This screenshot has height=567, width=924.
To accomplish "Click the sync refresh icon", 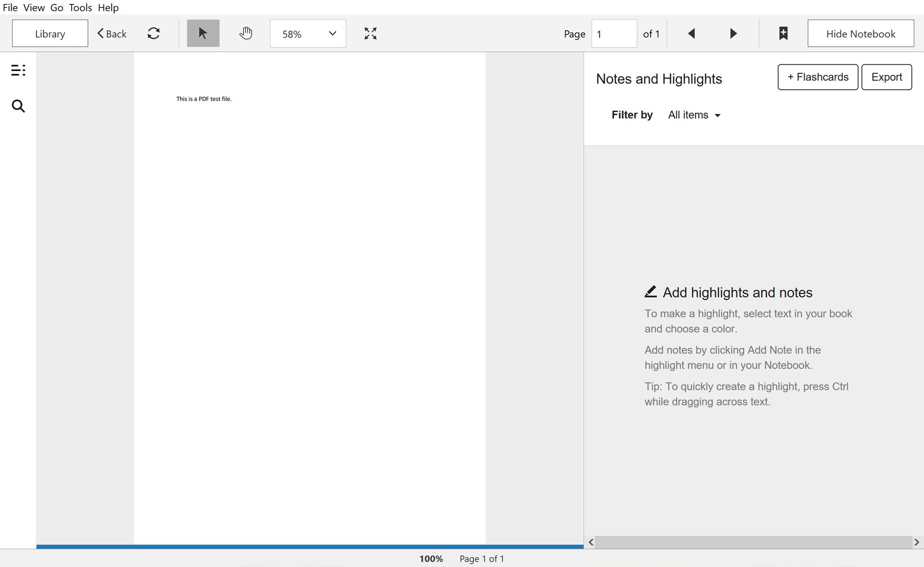I will pos(154,33).
